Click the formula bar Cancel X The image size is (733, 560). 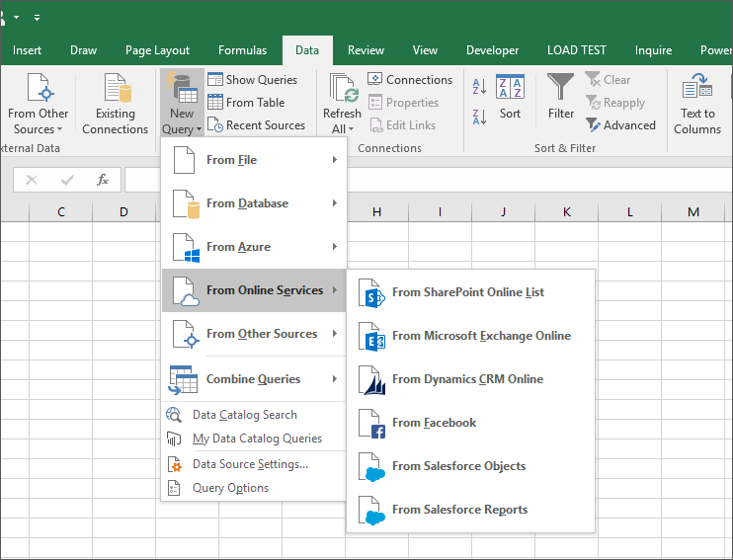click(32, 180)
